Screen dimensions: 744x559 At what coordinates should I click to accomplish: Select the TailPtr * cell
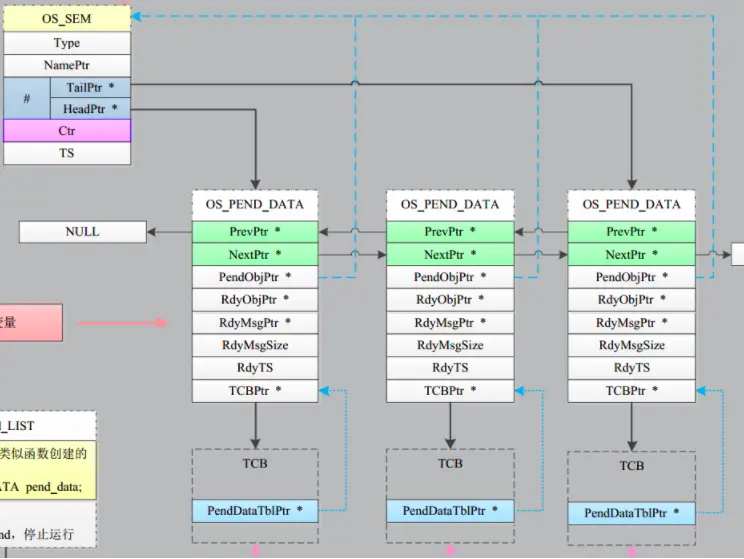pos(90,87)
